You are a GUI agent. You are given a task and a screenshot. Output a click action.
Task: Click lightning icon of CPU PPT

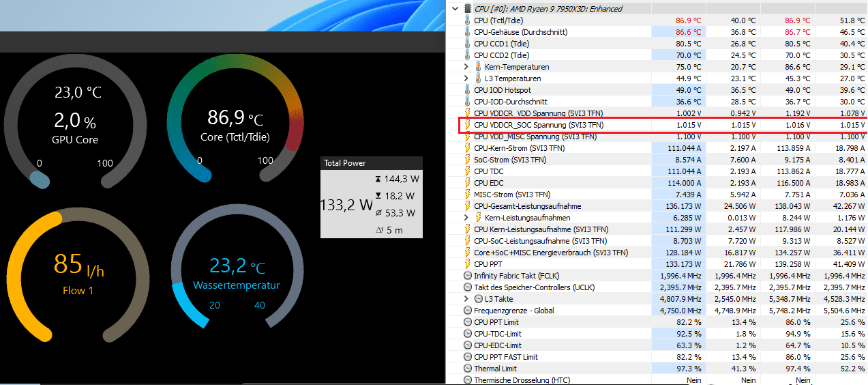click(x=468, y=264)
